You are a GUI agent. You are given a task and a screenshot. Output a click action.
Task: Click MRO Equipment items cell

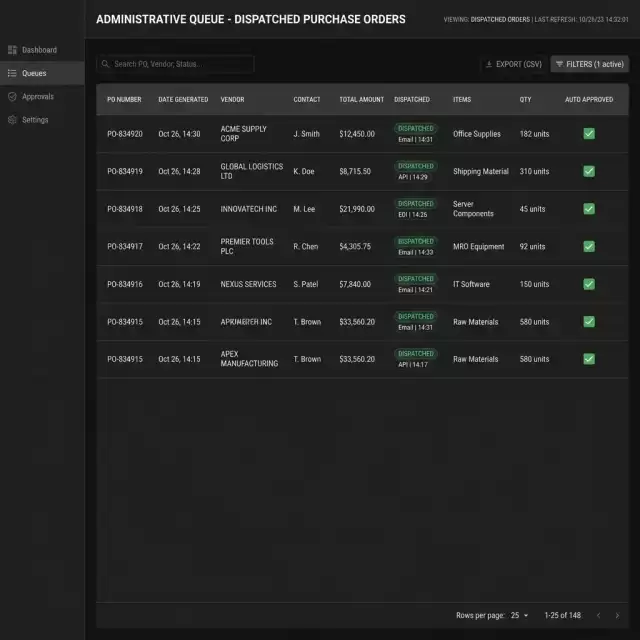coord(478,247)
